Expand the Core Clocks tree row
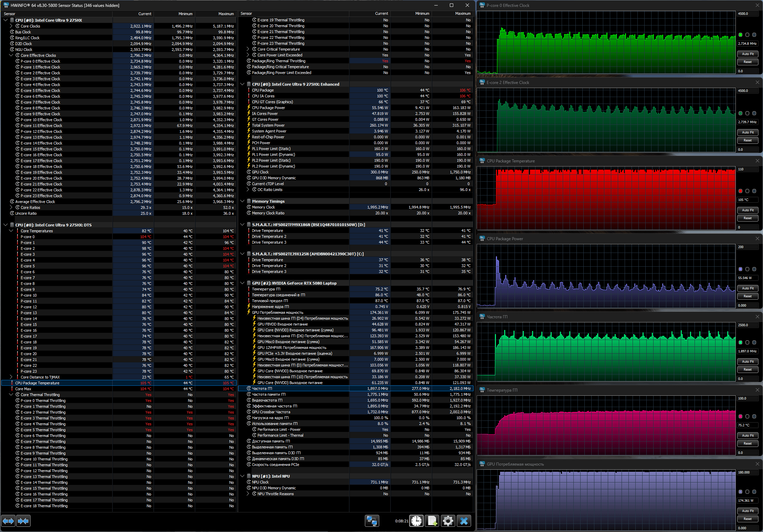The height and width of the screenshot is (532, 763). point(11,26)
